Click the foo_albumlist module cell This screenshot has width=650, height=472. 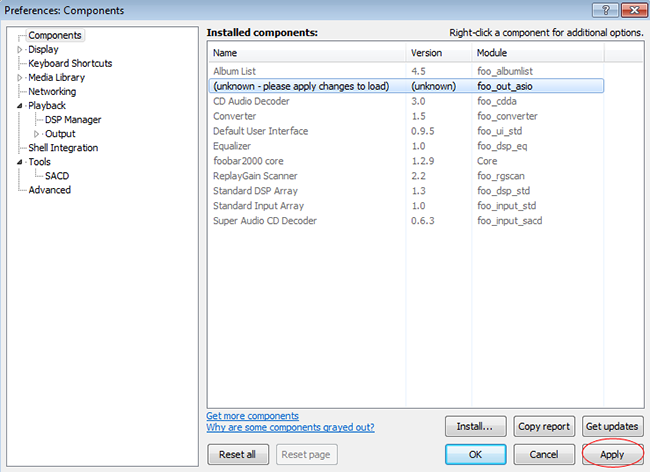505,71
